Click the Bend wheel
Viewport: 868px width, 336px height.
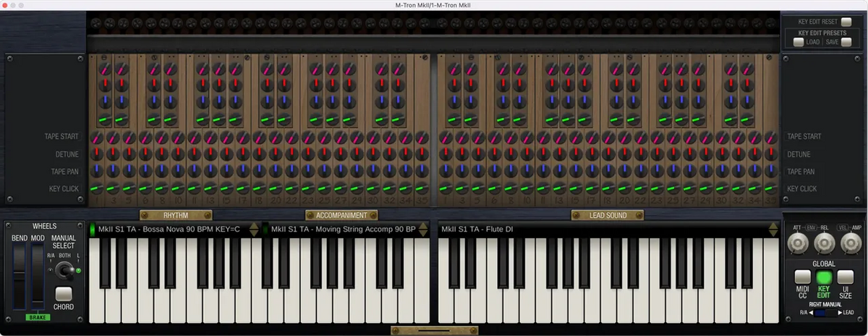[20, 277]
